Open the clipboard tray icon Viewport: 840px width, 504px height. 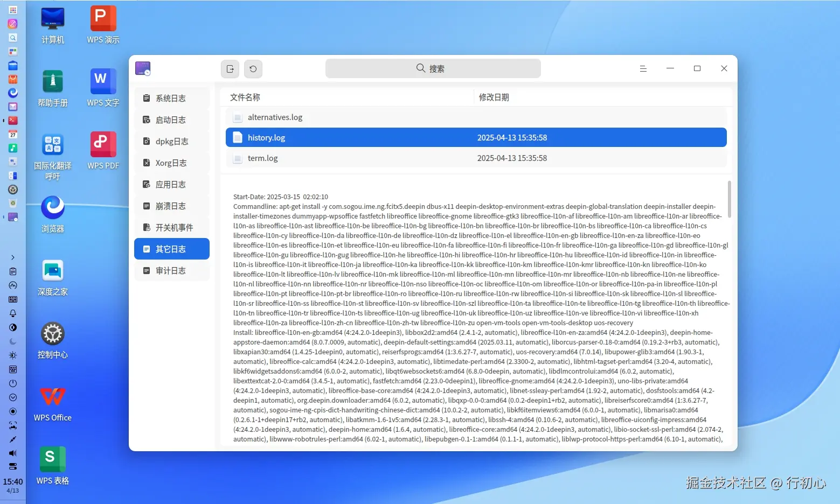(x=13, y=271)
